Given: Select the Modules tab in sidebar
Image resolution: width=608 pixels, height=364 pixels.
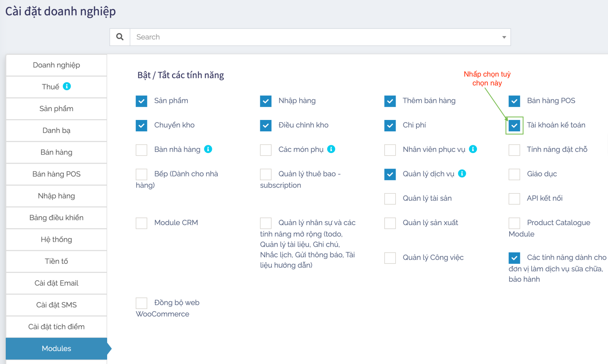Looking at the screenshot, I should pos(56,348).
